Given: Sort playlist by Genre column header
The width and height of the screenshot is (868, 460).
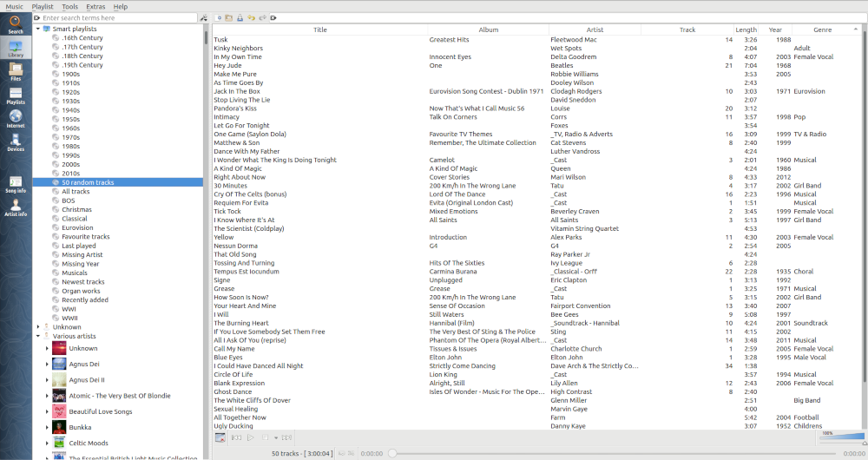Looking at the screenshot, I should coord(823,30).
